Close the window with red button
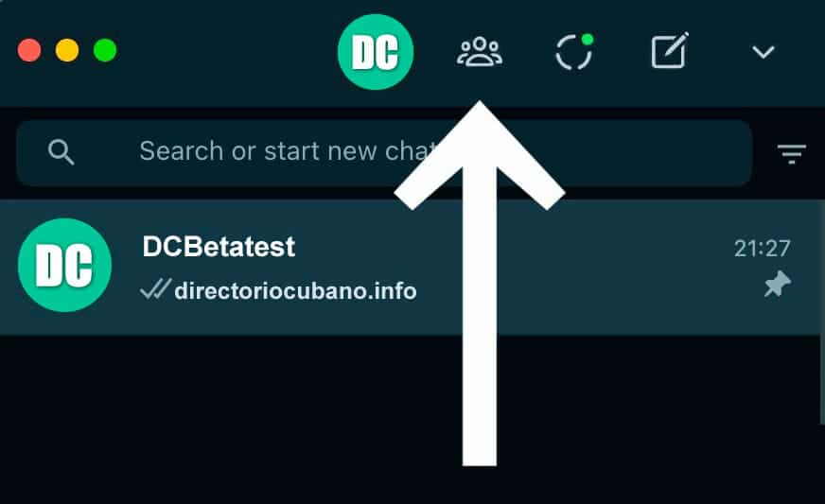 point(29,50)
